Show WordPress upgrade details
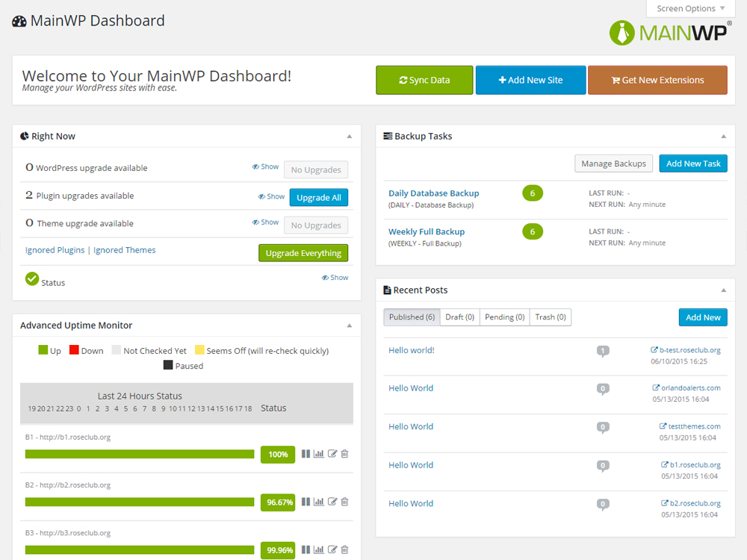 265,167
